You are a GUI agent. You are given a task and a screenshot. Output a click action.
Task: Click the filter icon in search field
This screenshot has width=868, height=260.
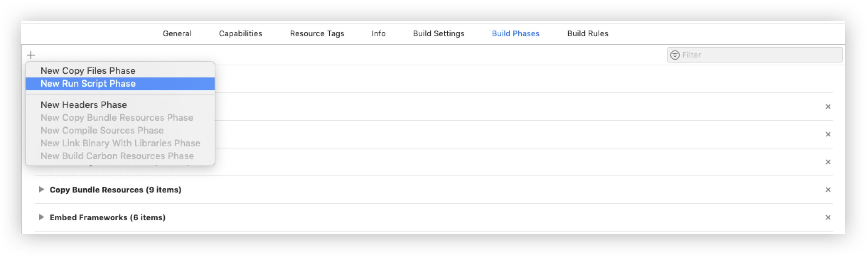[x=675, y=55]
